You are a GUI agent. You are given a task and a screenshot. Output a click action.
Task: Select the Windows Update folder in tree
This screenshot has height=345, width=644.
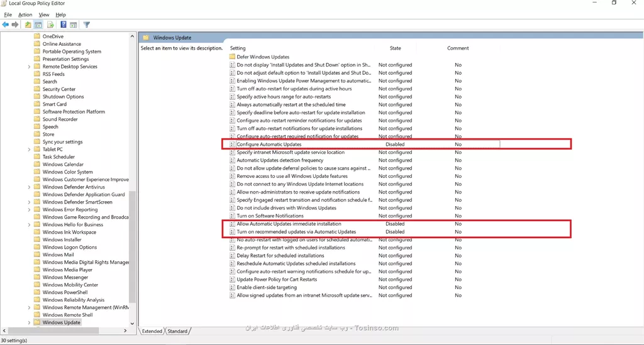[61, 322]
